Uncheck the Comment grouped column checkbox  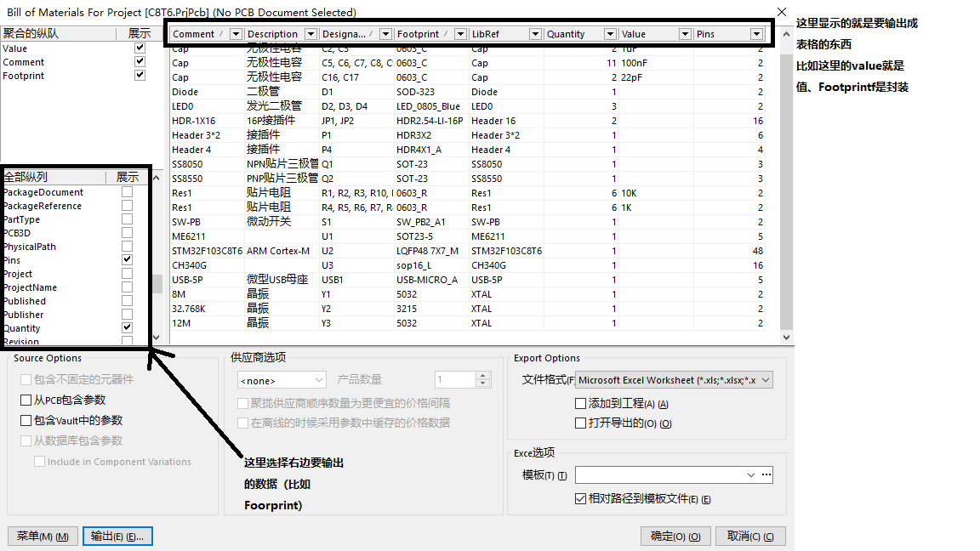coord(140,62)
